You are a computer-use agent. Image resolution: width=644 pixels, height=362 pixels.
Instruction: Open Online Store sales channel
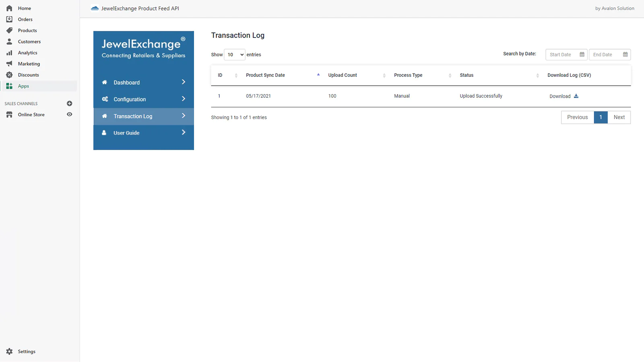31,115
